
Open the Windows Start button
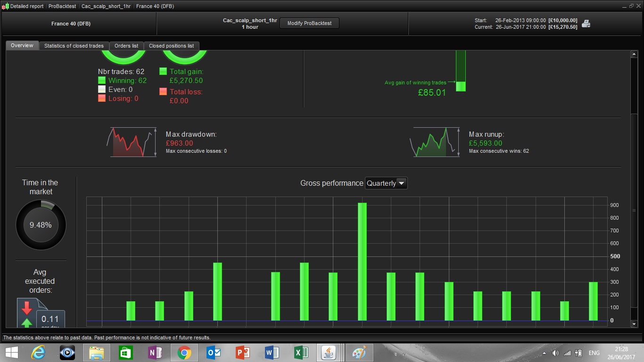tap(12, 353)
